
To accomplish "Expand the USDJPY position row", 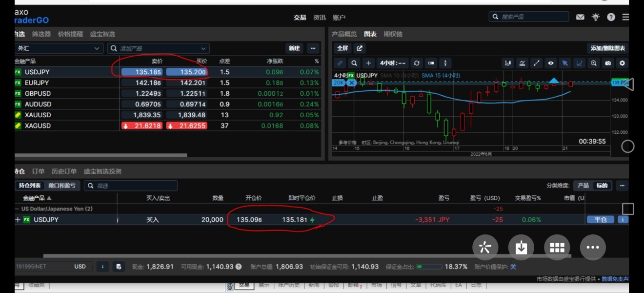I will [18, 220].
